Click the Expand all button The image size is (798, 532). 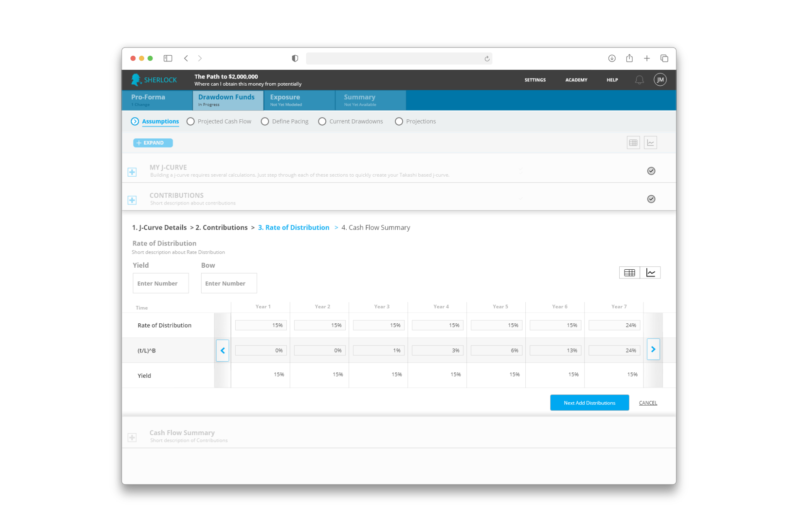tap(153, 143)
